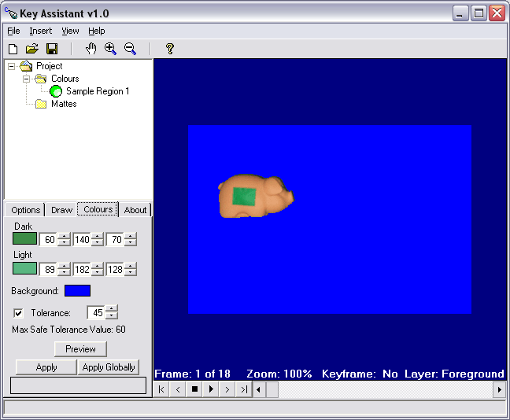Click the 'Layer: Foreground' status text

pyautogui.click(x=454, y=374)
